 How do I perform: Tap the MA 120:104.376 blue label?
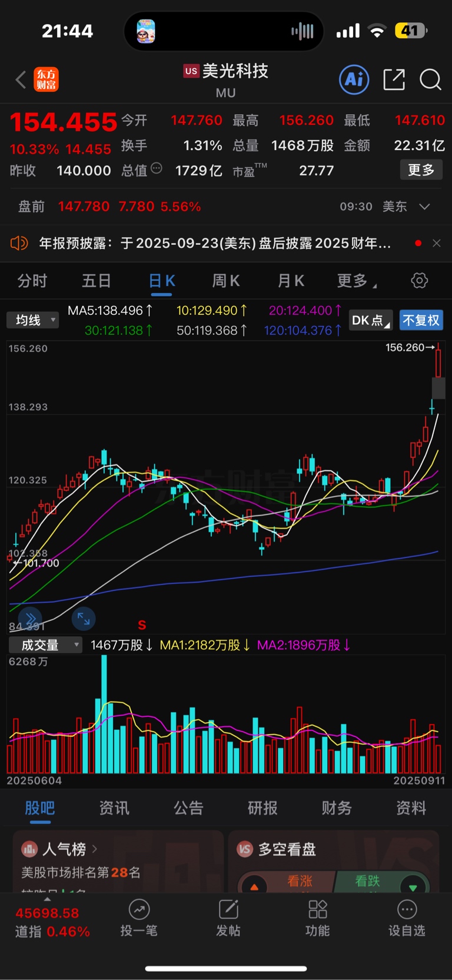point(303,330)
